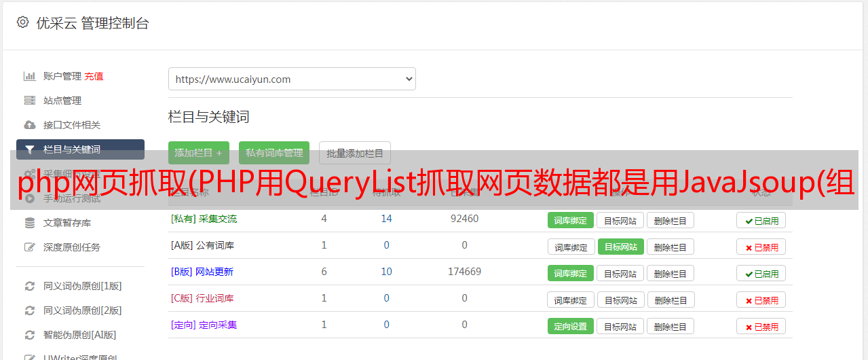Click the refresh icon for 同义词伪原创[1版]

click(x=30, y=286)
